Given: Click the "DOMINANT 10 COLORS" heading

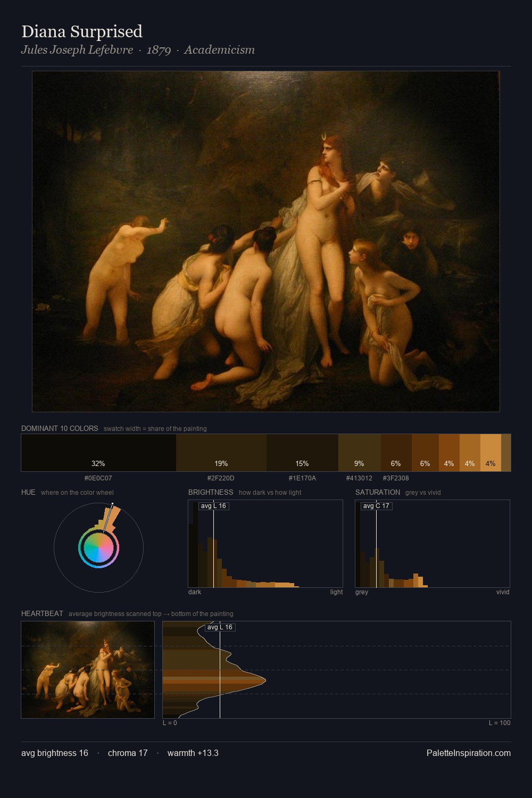Looking at the screenshot, I should click(x=60, y=428).
